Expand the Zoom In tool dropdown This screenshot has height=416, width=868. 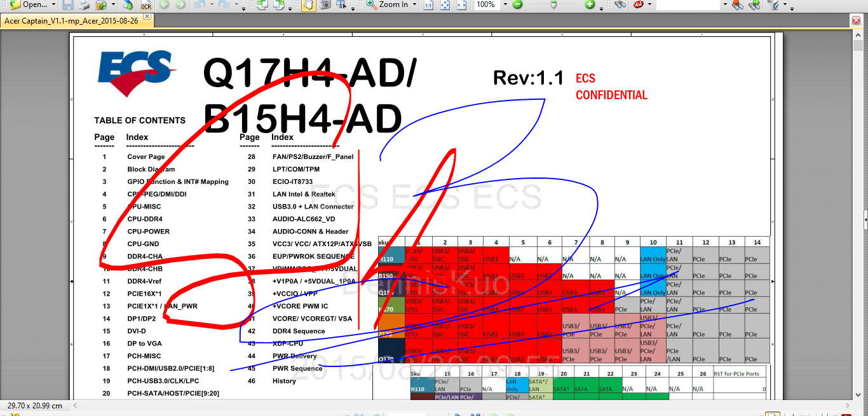(414, 4)
